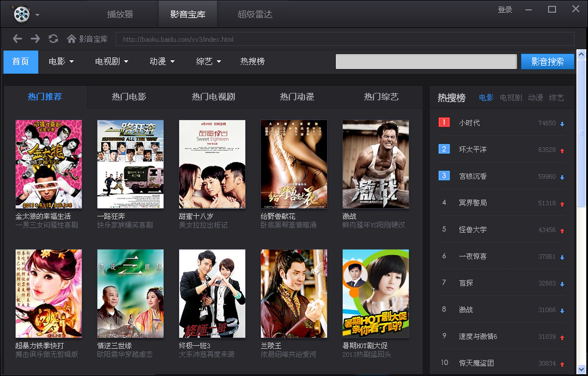The width and height of the screenshot is (588, 376).
Task: Click the 兰陵王 title link
Action: click(271, 346)
